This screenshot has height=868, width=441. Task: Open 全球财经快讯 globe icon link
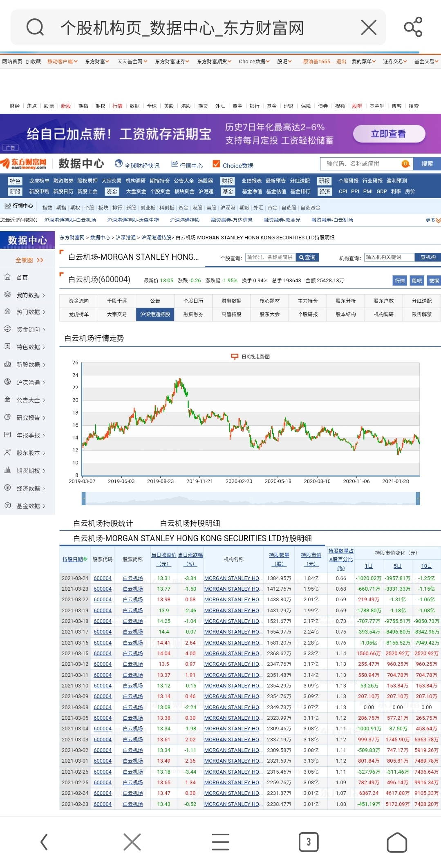click(x=137, y=164)
